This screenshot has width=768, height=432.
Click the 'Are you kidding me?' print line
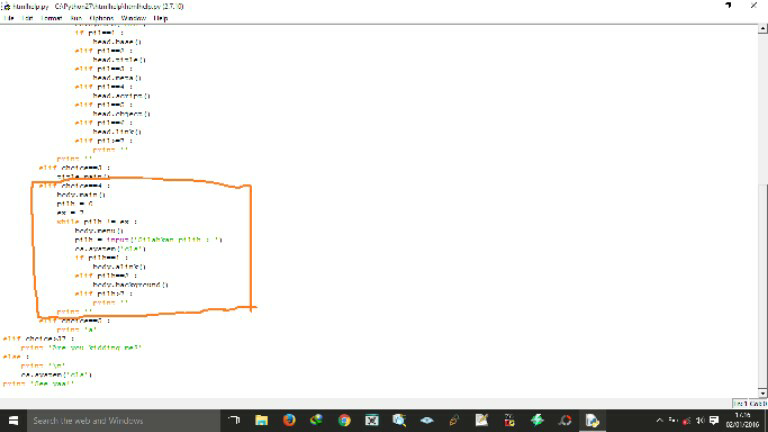coord(81,347)
